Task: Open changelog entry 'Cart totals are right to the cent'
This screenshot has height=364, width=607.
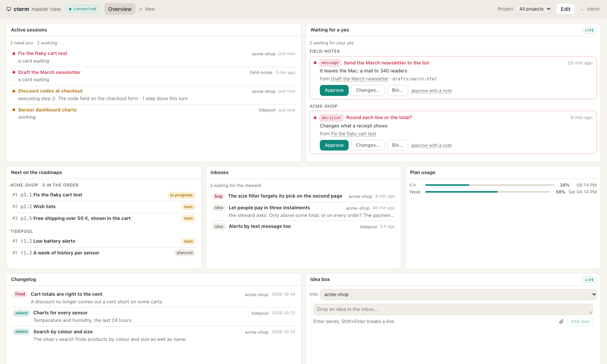Action: click(x=154, y=298)
